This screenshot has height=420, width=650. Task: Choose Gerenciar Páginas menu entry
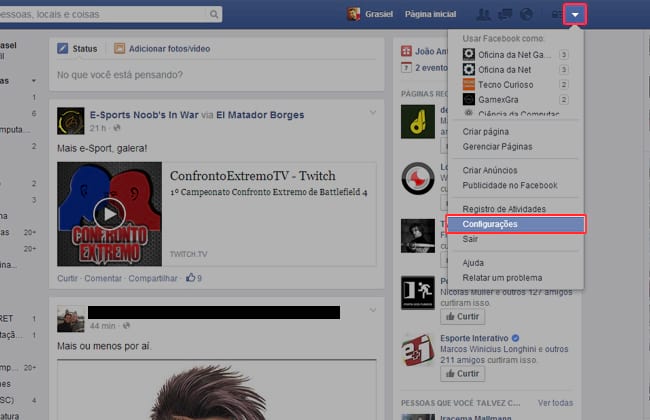click(497, 146)
